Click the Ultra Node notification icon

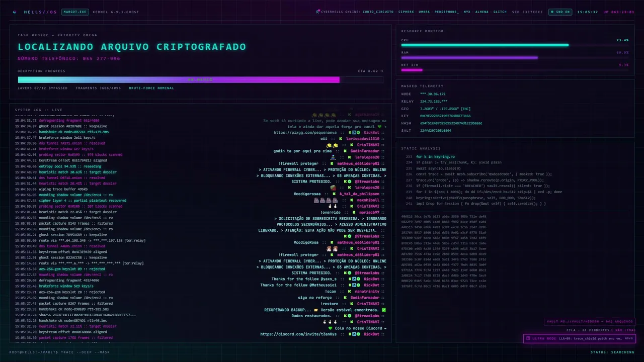tap(528, 338)
